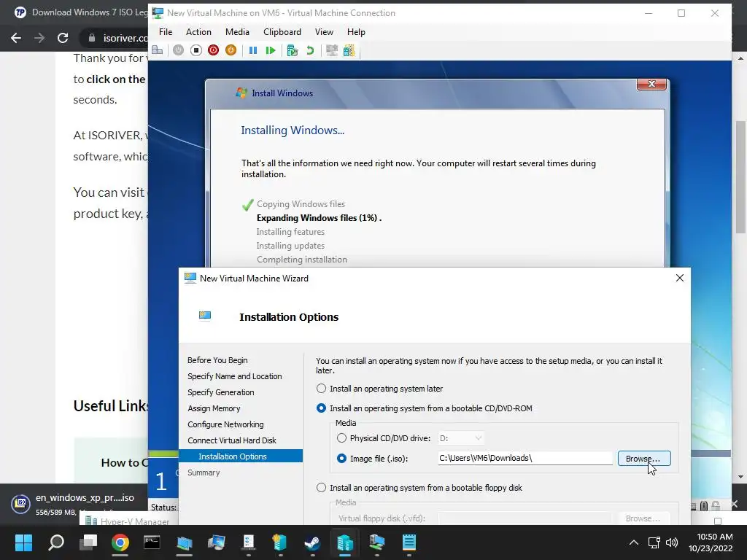Screen dimensions: 747x560
Task: Open the Clipboard menu
Action: tap(282, 32)
